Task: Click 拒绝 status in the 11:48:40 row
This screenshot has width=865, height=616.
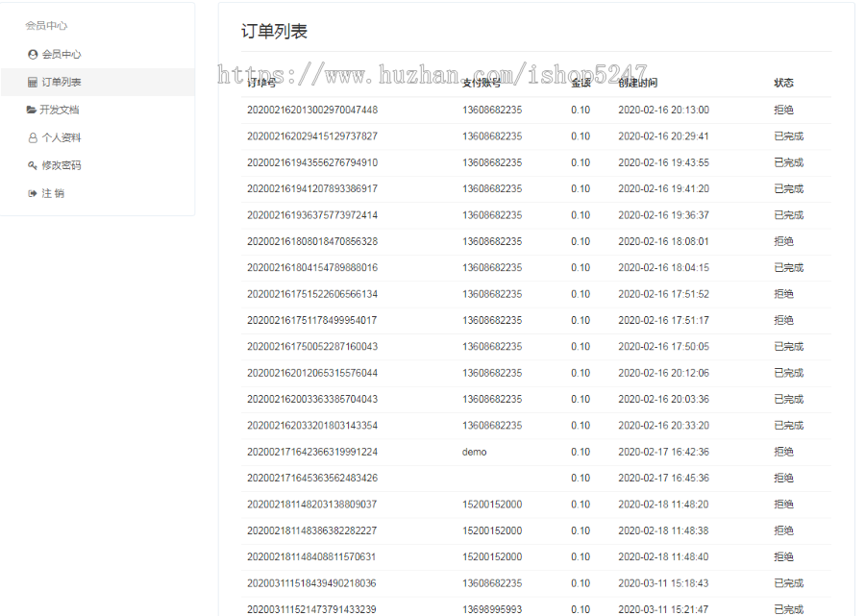Action: coord(783,557)
